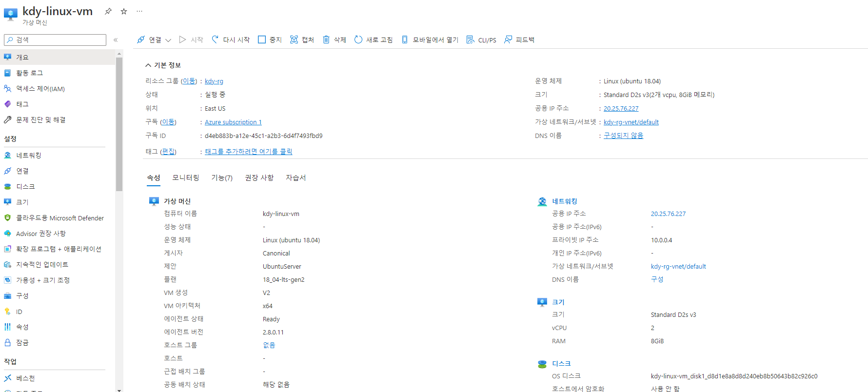Open Azure subscription 1 link

tap(233, 122)
